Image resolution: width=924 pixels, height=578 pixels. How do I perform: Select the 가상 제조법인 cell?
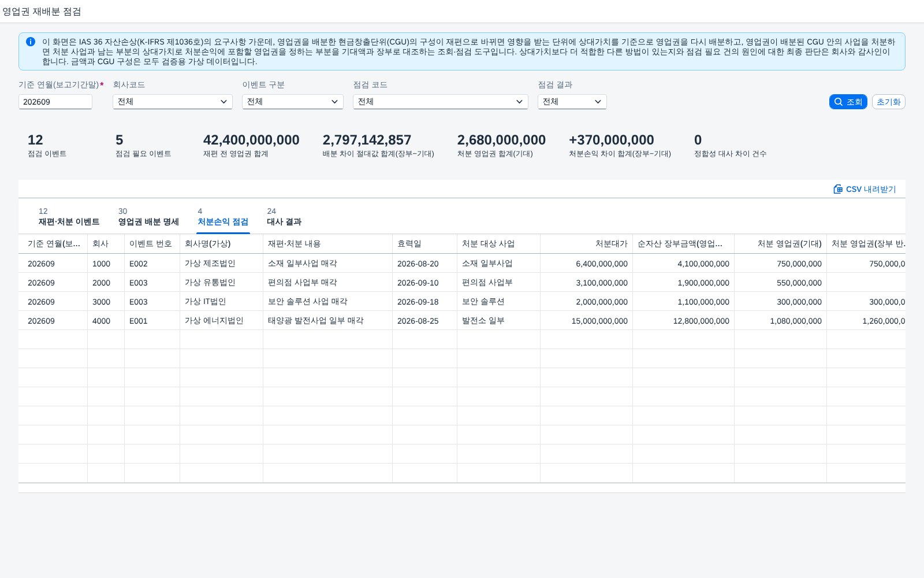coord(221,264)
